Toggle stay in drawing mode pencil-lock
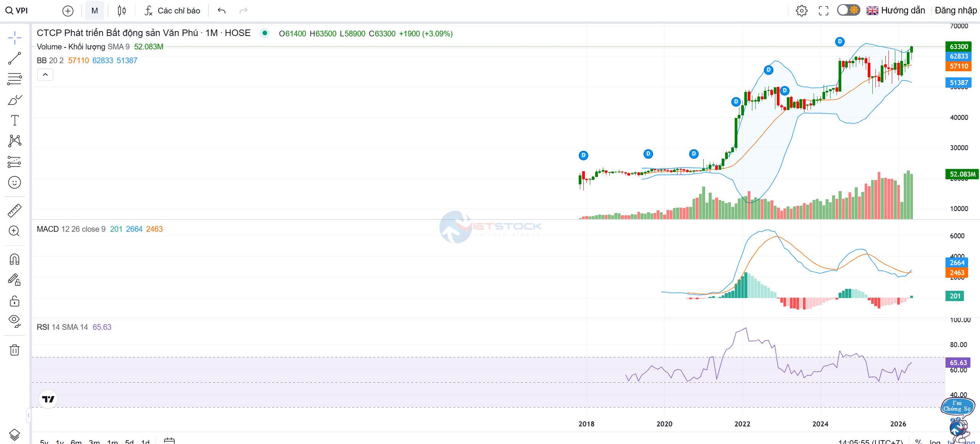The image size is (980, 444). [15, 280]
